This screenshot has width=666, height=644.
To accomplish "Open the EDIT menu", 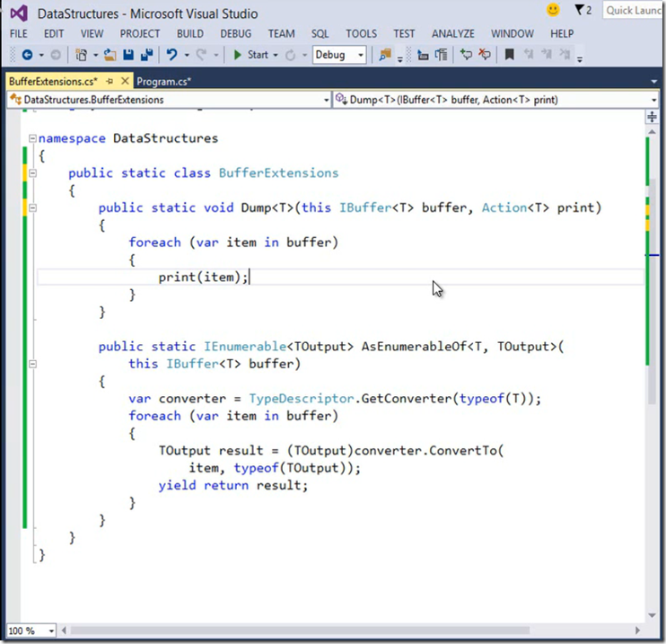I will (x=54, y=33).
